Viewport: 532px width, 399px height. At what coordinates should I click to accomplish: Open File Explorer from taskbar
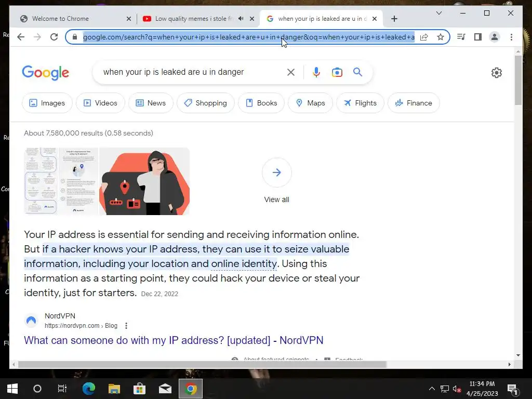point(114,389)
